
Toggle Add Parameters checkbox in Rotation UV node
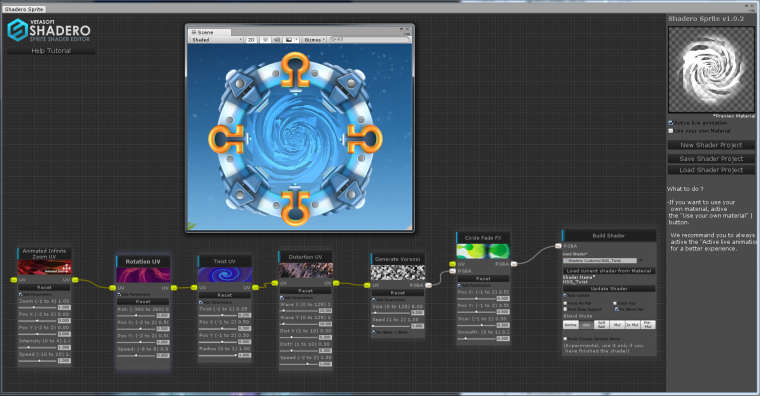click(119, 295)
